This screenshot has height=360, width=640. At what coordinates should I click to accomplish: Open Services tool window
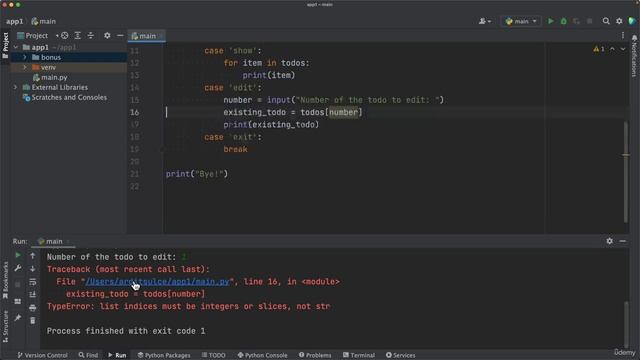(400, 355)
